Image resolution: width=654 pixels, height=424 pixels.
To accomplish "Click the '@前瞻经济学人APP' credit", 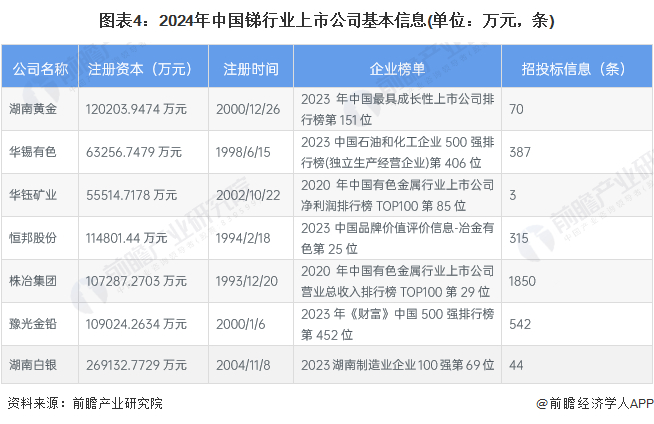I will pos(595,403).
